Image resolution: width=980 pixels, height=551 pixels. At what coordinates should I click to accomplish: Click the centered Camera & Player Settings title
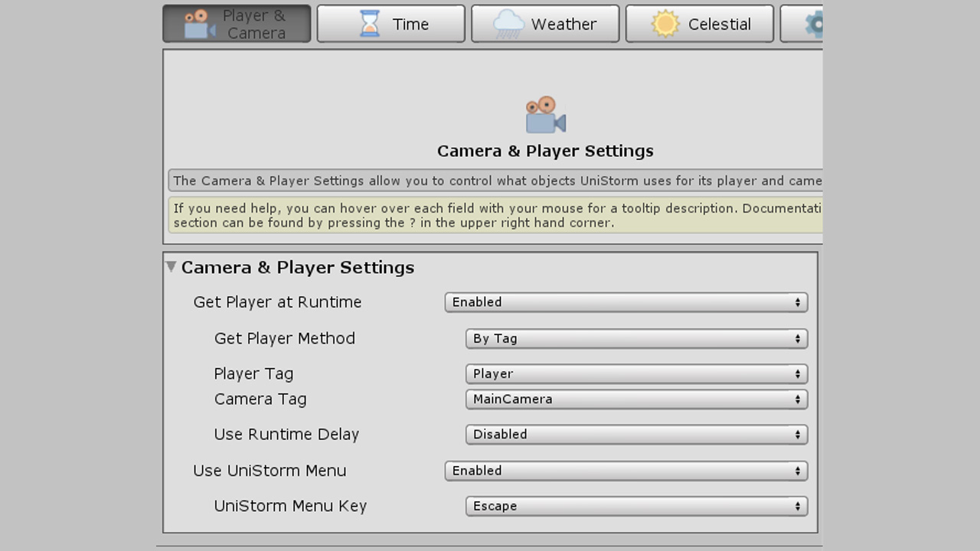545,151
